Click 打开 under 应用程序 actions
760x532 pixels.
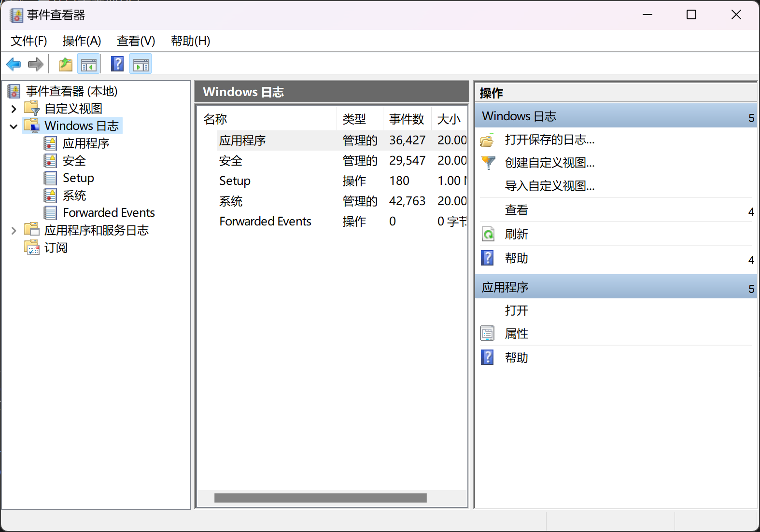click(x=517, y=310)
